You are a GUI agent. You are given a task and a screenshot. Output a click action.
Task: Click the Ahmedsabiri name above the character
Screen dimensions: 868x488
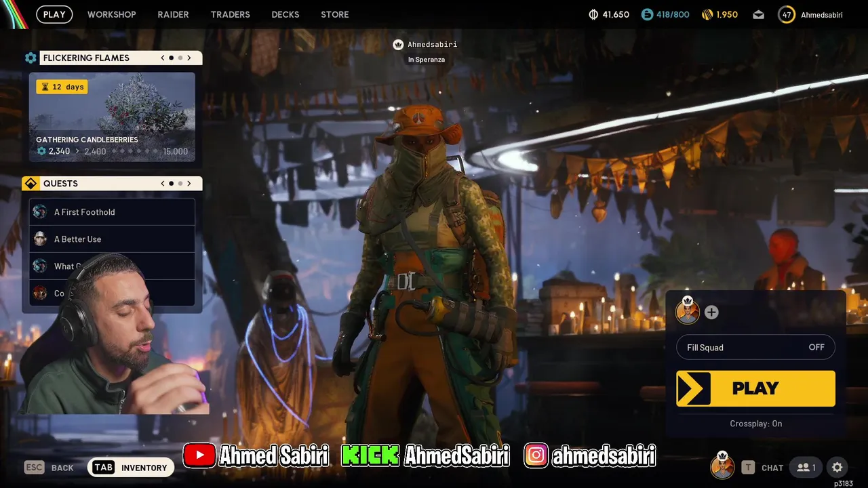(432, 45)
